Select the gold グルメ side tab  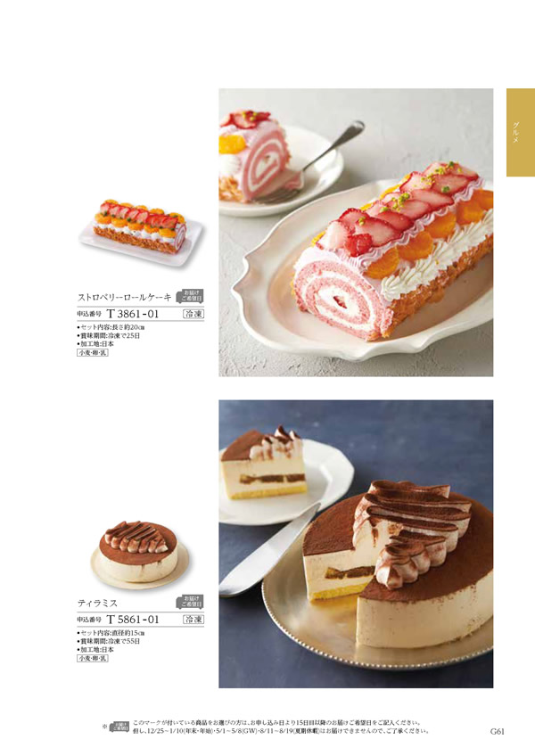click(x=520, y=132)
